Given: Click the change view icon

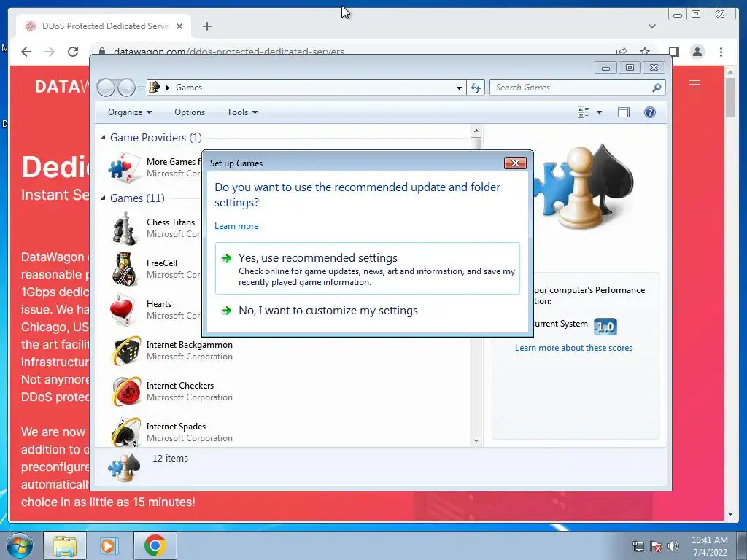Looking at the screenshot, I should [584, 112].
